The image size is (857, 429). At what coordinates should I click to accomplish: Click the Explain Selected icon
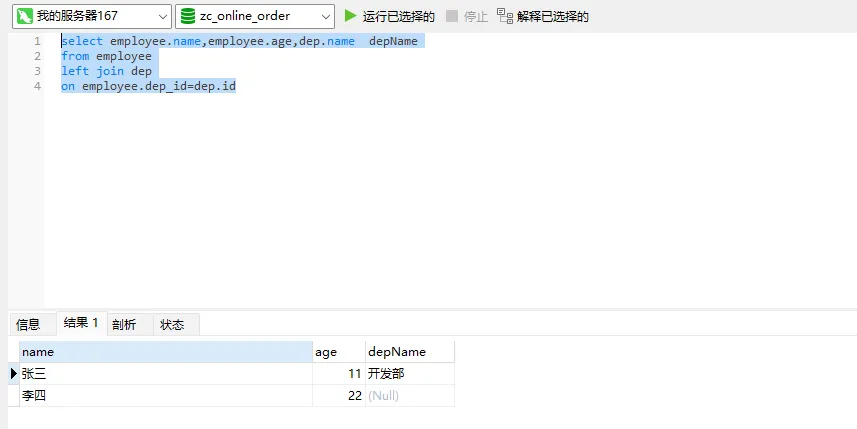point(505,16)
